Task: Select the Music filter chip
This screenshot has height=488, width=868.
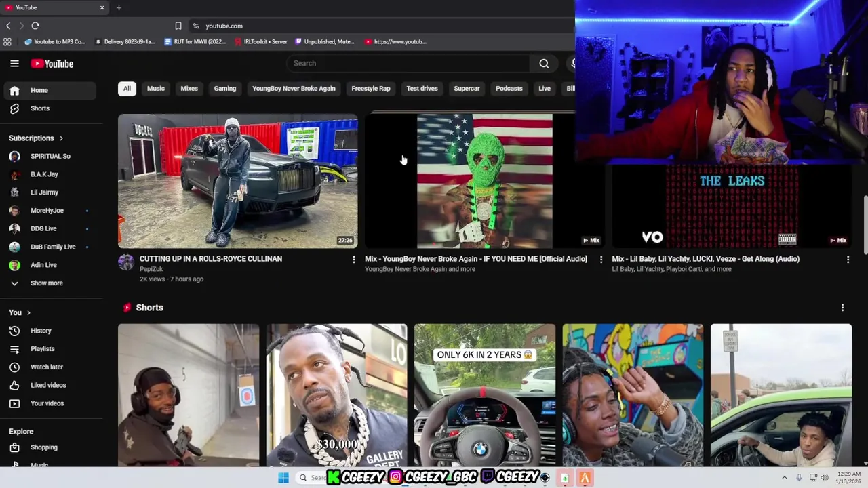Action: tap(156, 89)
